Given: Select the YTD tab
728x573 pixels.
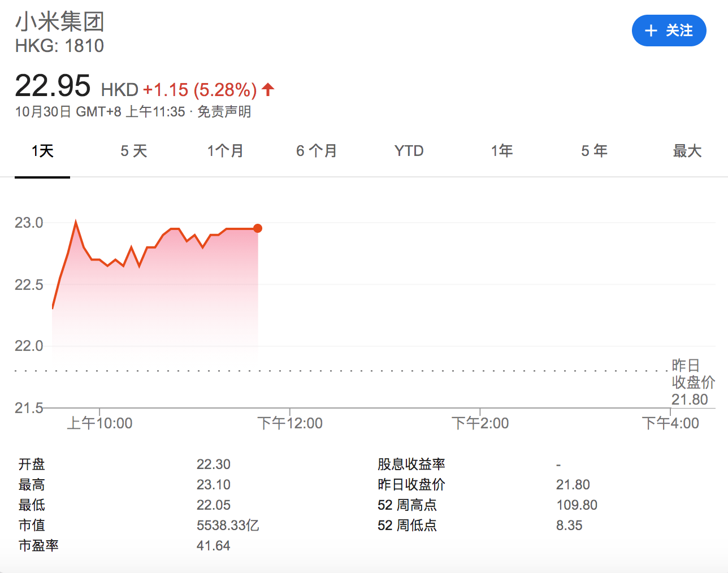Looking at the screenshot, I should click(409, 151).
